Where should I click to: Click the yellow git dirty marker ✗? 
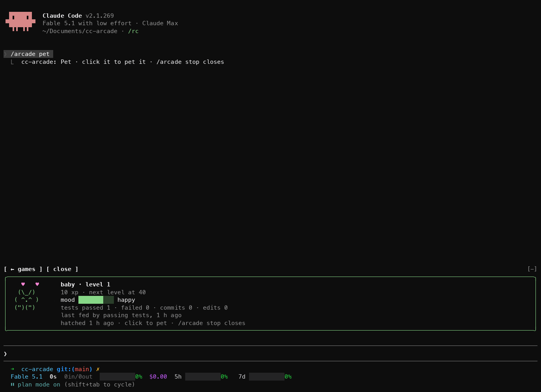click(98, 369)
